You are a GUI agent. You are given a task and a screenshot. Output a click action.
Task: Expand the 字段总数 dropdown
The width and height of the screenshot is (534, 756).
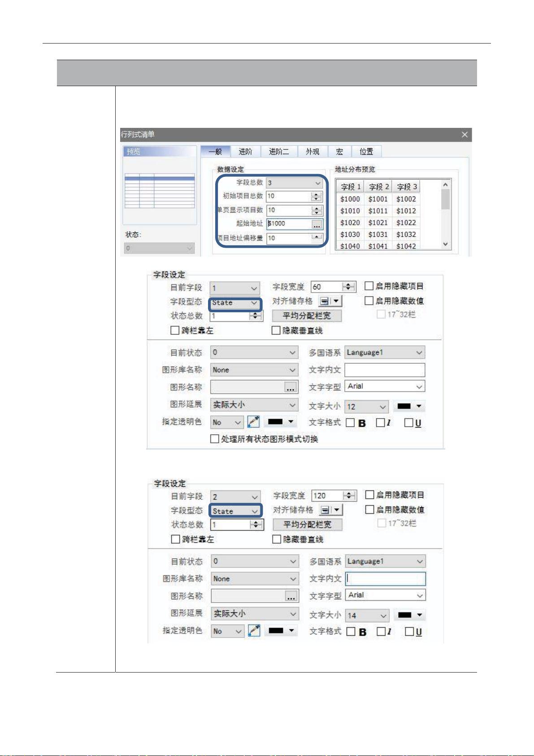[x=318, y=183]
